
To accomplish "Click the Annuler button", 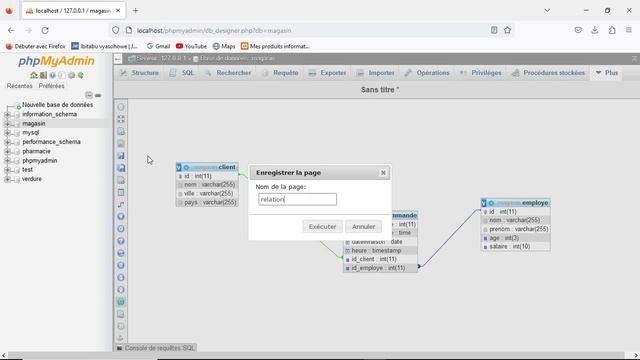I will click(363, 227).
